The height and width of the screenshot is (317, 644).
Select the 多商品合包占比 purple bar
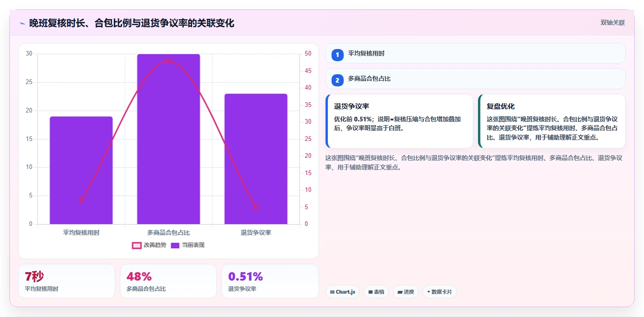point(168,139)
